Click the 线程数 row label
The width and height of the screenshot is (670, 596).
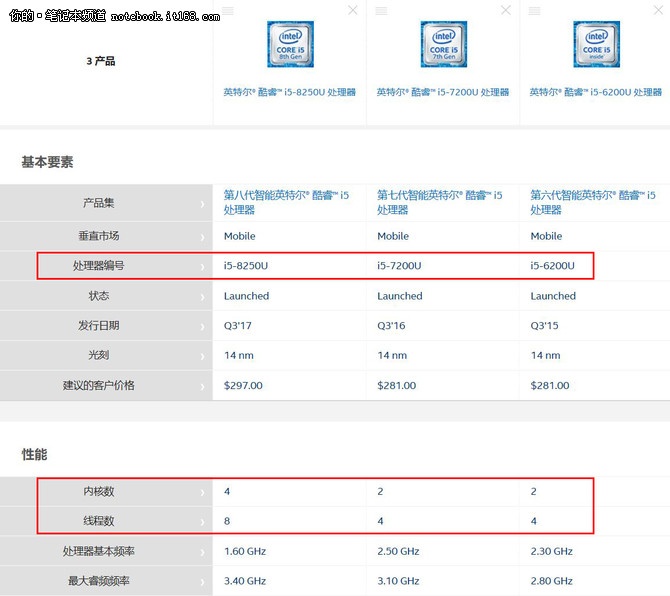coord(99,521)
